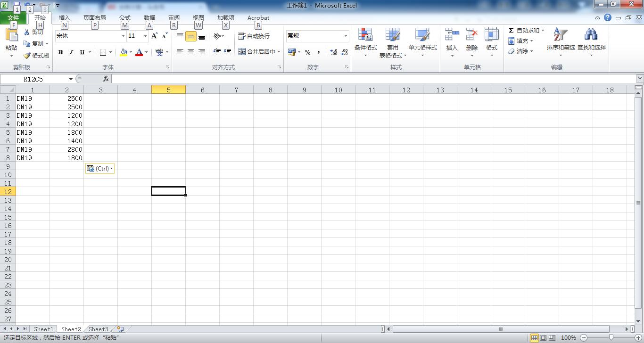Image resolution: width=644 pixels, height=343 pixels.
Task: Apply the red font color
Action: pos(139,52)
